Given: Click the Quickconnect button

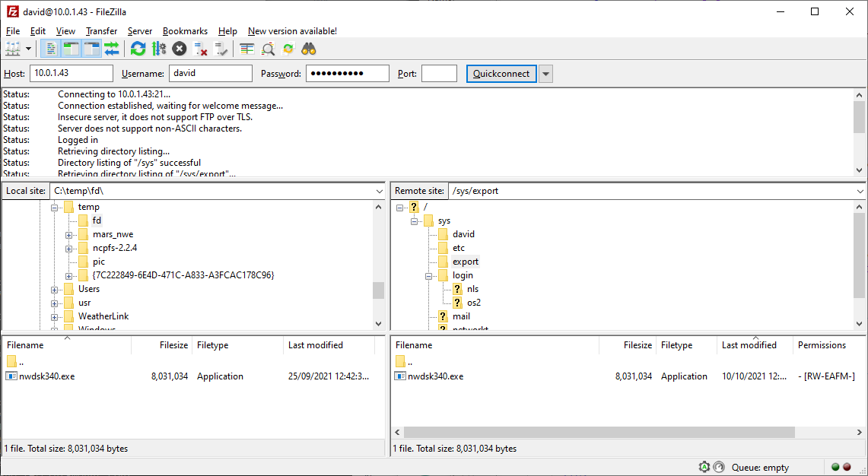Looking at the screenshot, I should pyautogui.click(x=501, y=74).
